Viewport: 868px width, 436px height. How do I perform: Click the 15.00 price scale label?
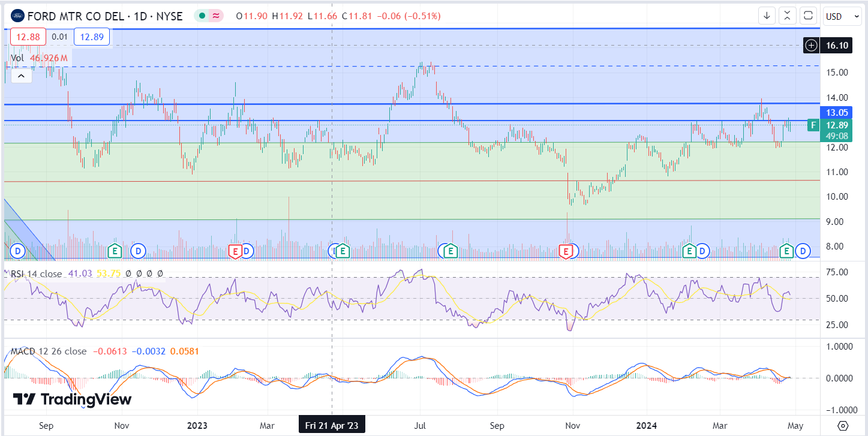click(x=836, y=73)
